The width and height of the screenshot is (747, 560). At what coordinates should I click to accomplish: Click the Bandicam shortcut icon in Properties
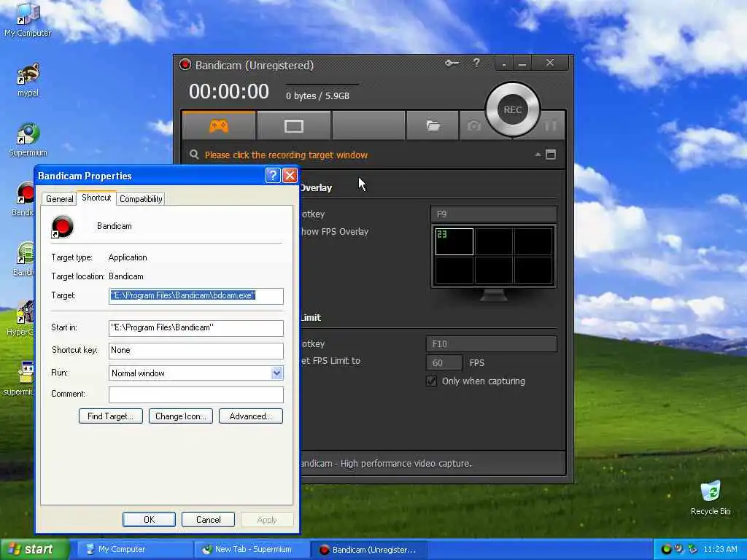pos(63,227)
